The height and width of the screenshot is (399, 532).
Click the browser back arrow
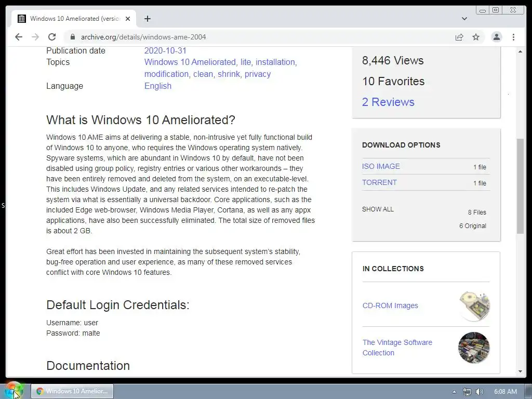19,37
